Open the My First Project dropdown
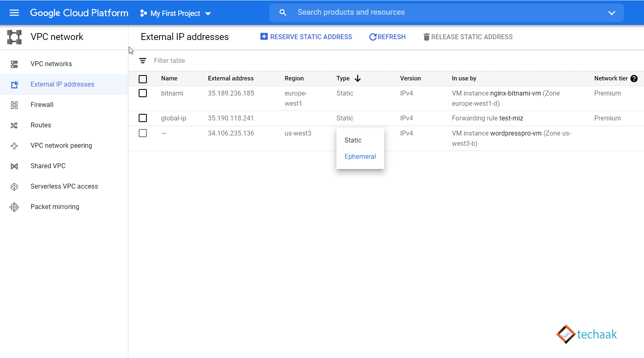Viewport: 644px width, 358px height. [175, 13]
